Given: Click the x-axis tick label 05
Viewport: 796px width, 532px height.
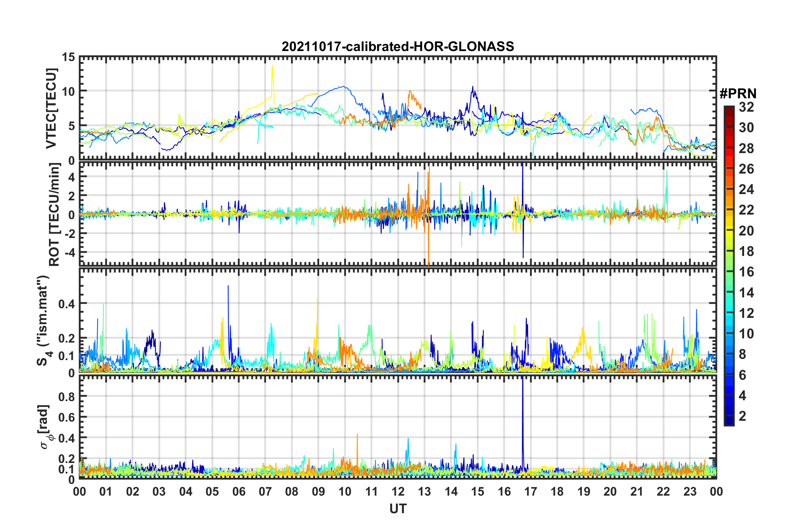Looking at the screenshot, I should click(x=212, y=491).
